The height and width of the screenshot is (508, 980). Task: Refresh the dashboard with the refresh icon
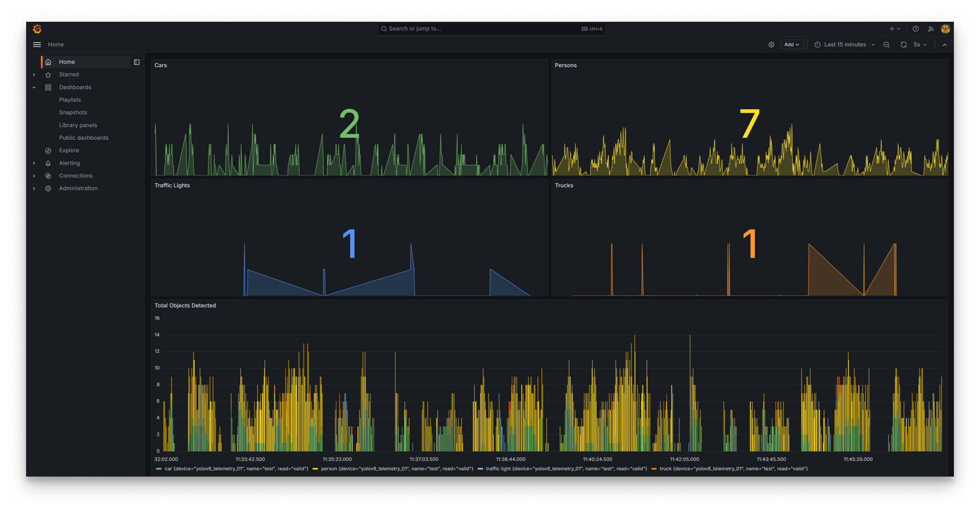pos(904,44)
